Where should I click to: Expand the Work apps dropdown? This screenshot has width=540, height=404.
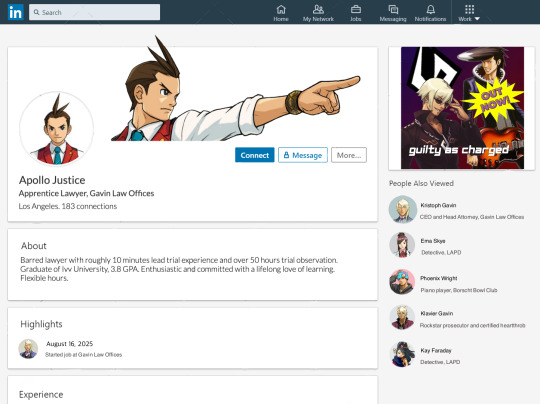(x=469, y=13)
